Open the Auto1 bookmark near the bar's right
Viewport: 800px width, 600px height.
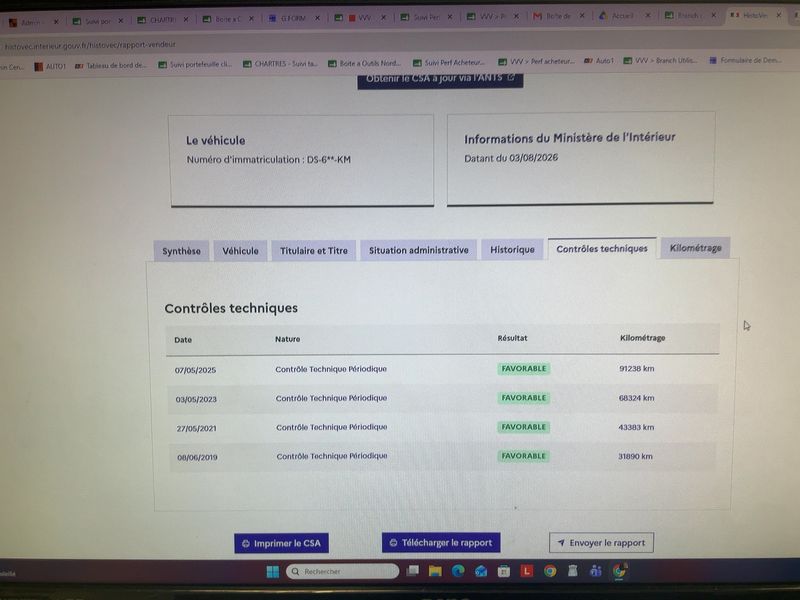point(598,61)
